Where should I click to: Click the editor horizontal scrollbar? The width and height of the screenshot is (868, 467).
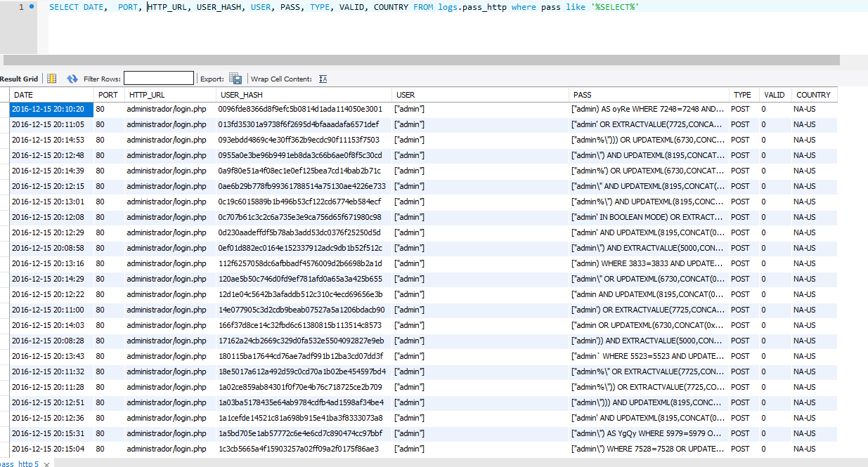pos(422,60)
